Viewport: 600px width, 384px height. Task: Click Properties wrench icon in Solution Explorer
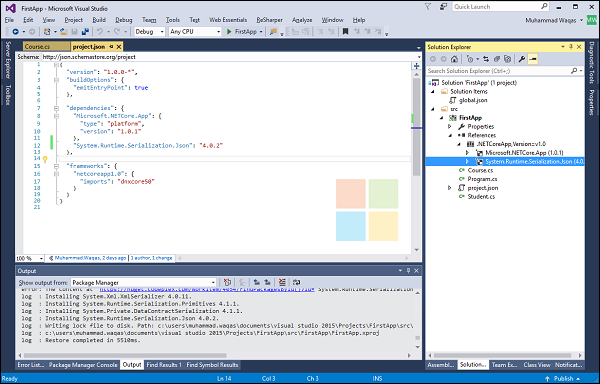pyautogui.click(x=522, y=59)
